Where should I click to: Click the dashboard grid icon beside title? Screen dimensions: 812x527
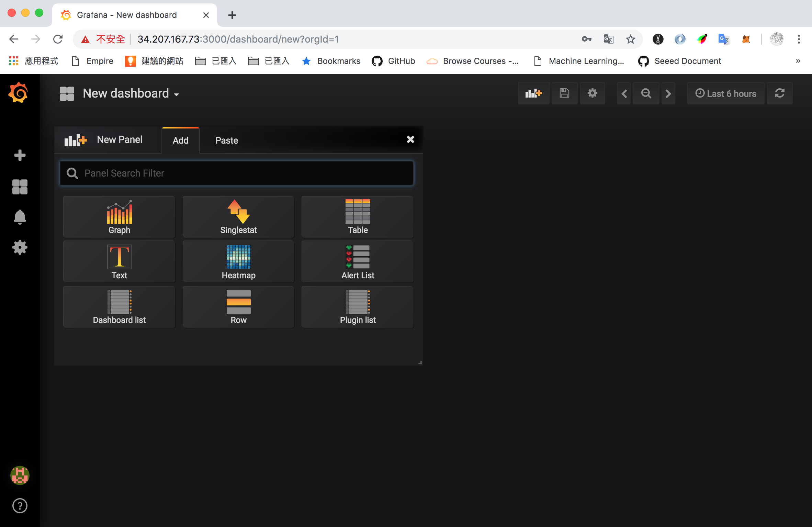pyautogui.click(x=67, y=93)
